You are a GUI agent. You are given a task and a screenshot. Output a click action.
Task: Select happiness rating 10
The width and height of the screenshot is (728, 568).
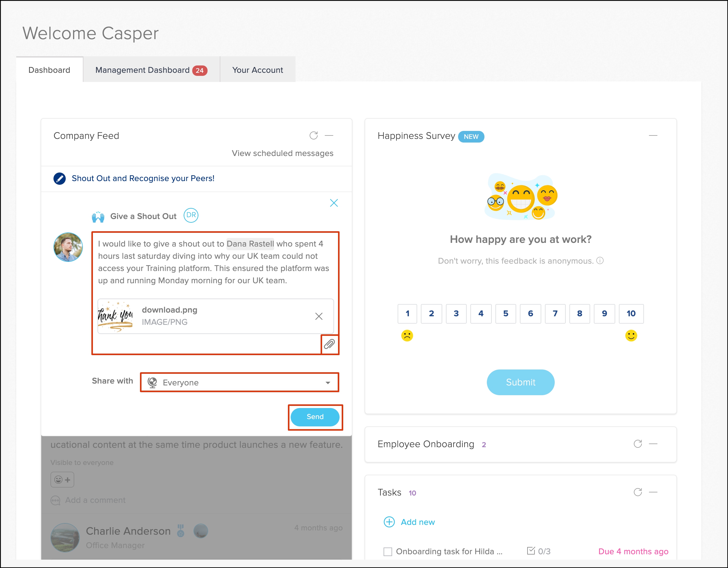click(631, 314)
